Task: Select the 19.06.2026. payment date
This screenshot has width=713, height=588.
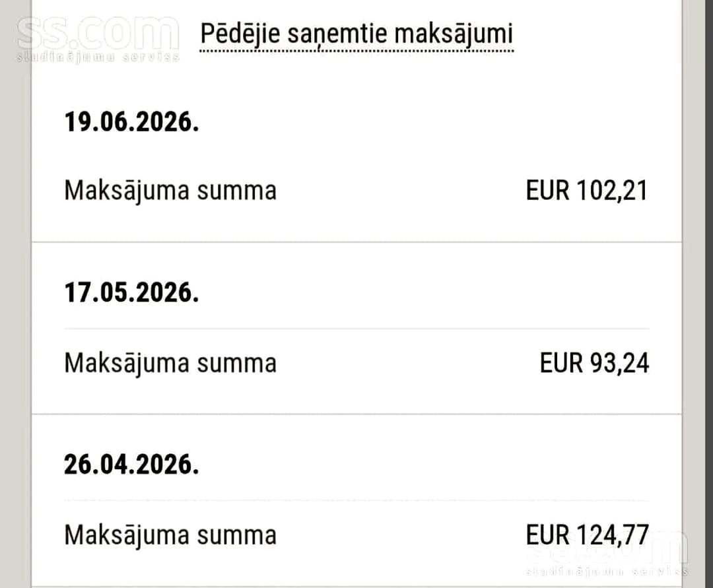Action: pos(131,122)
